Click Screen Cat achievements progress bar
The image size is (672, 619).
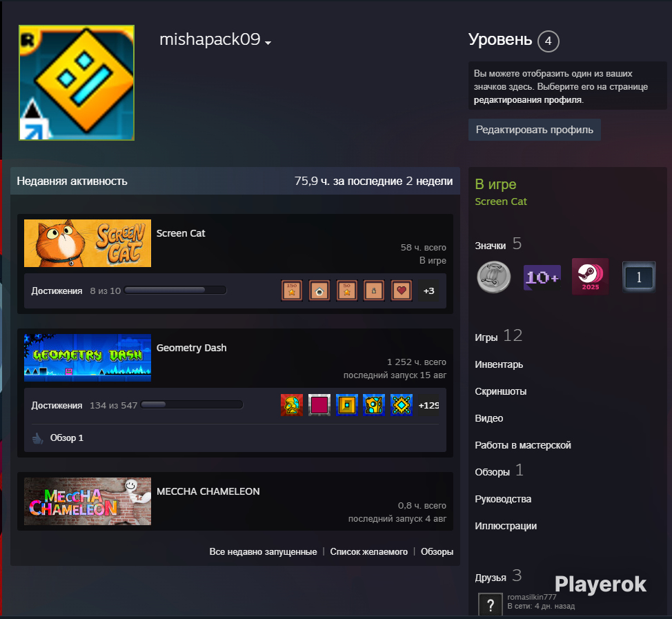(x=175, y=291)
